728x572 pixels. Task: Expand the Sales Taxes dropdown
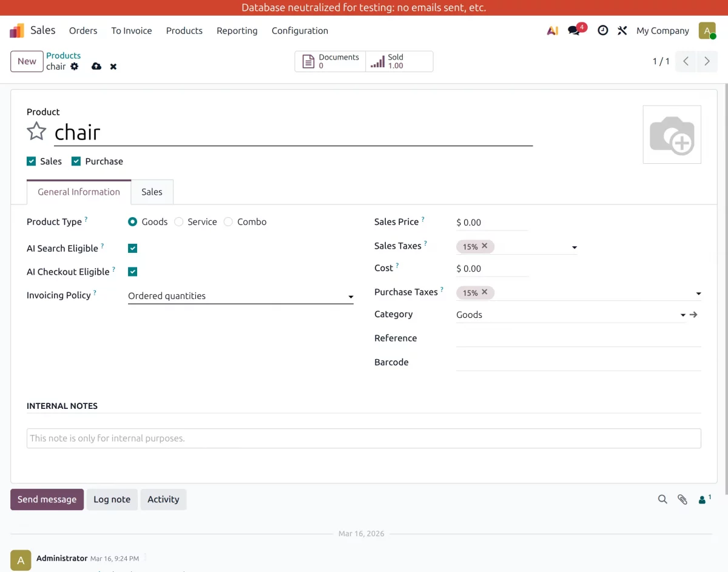[x=574, y=247]
